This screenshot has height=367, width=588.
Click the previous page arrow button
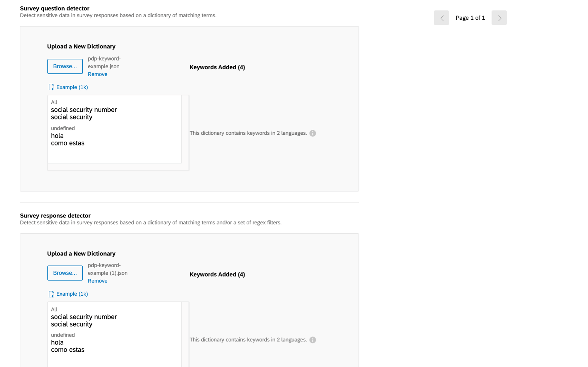(441, 18)
